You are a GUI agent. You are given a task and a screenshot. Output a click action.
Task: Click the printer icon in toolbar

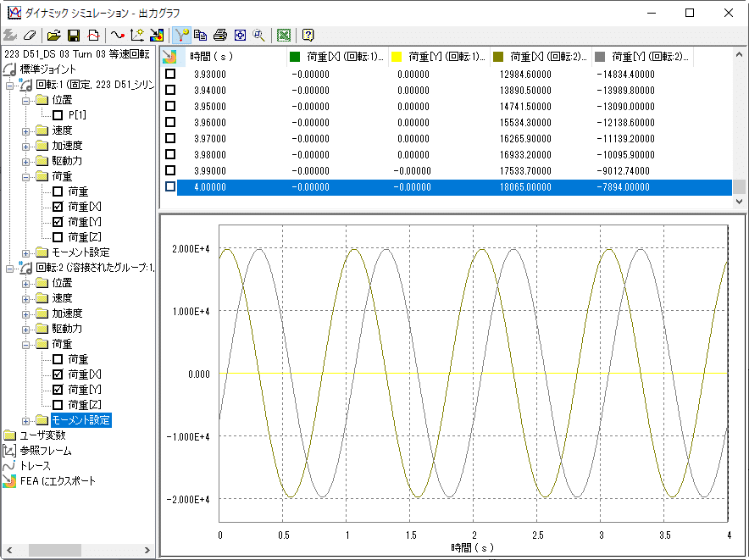pyautogui.click(x=220, y=36)
